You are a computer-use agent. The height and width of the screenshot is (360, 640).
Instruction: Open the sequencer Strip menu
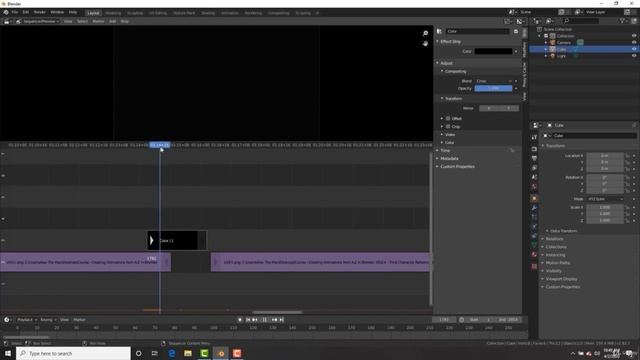(x=124, y=21)
